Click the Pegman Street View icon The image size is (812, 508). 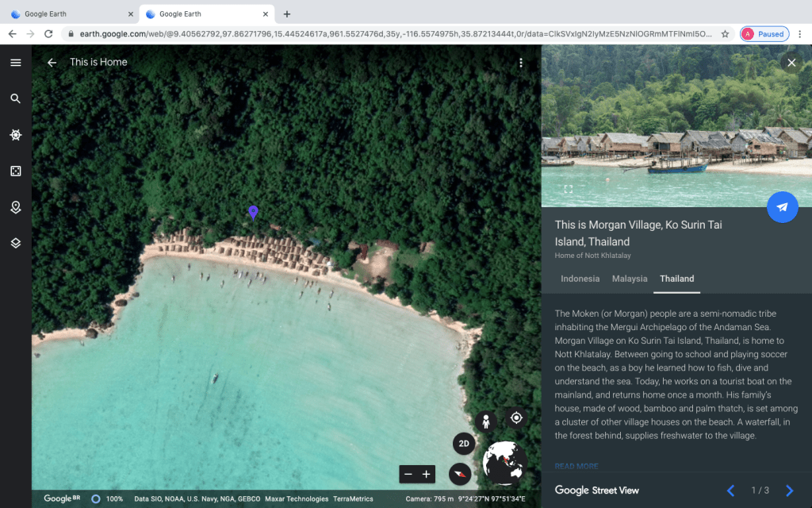(485, 422)
